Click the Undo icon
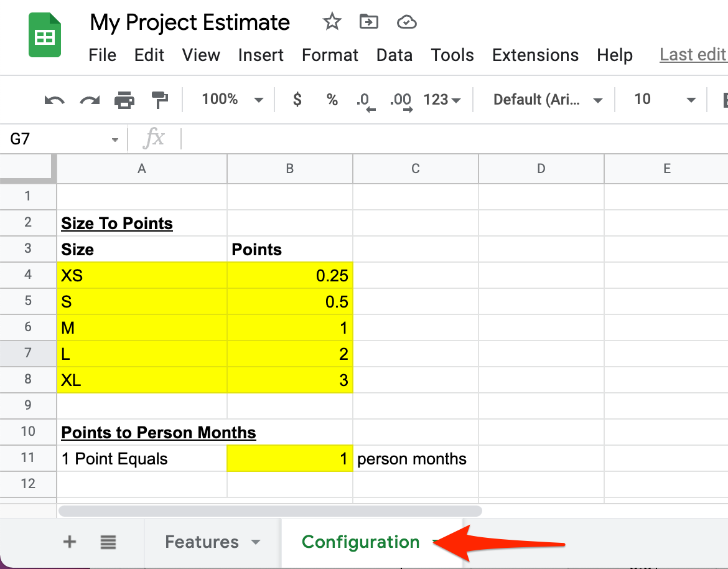This screenshot has height=569, width=728. 54,100
